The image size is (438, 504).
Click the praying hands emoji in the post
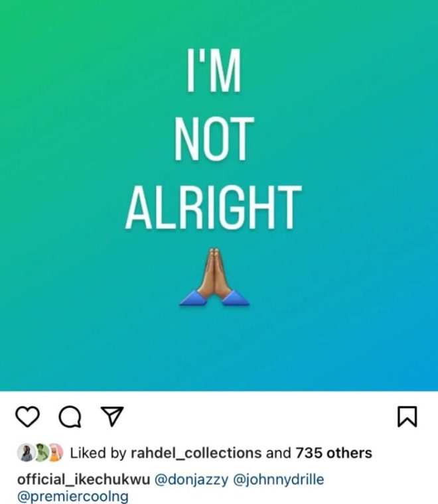(214, 277)
